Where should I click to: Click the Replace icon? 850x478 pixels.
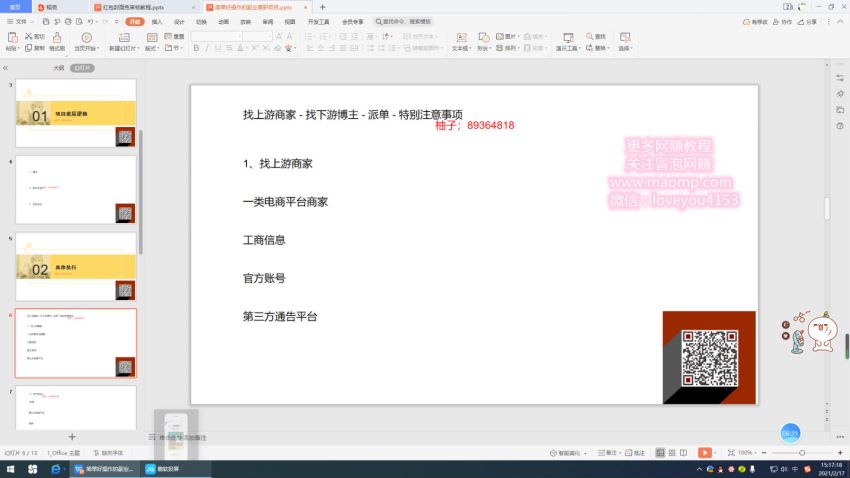click(589, 48)
